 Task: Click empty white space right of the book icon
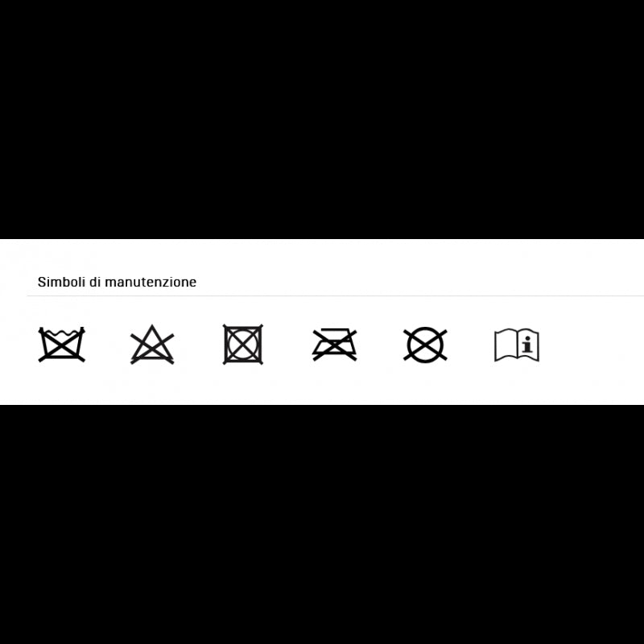[592, 345]
